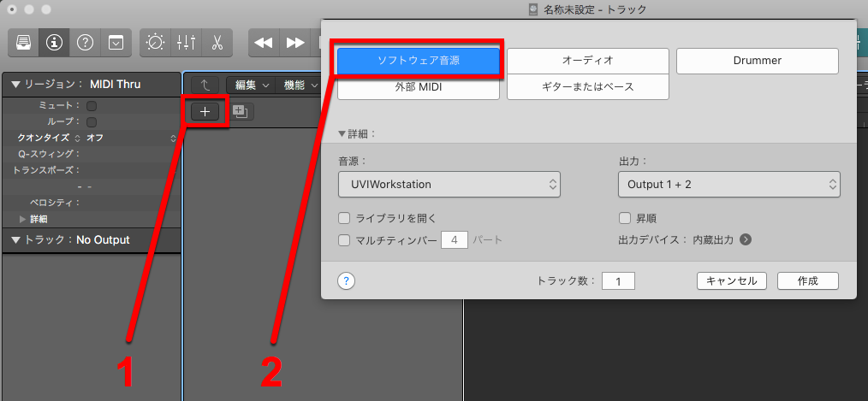
Task: Click the back arrow button beside 編集
Action: click(x=205, y=86)
